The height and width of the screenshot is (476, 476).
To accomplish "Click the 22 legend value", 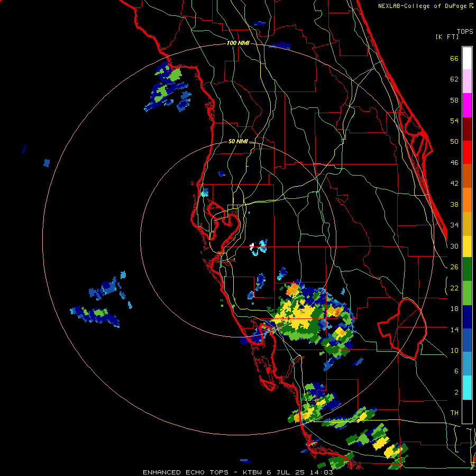I will point(454,288).
